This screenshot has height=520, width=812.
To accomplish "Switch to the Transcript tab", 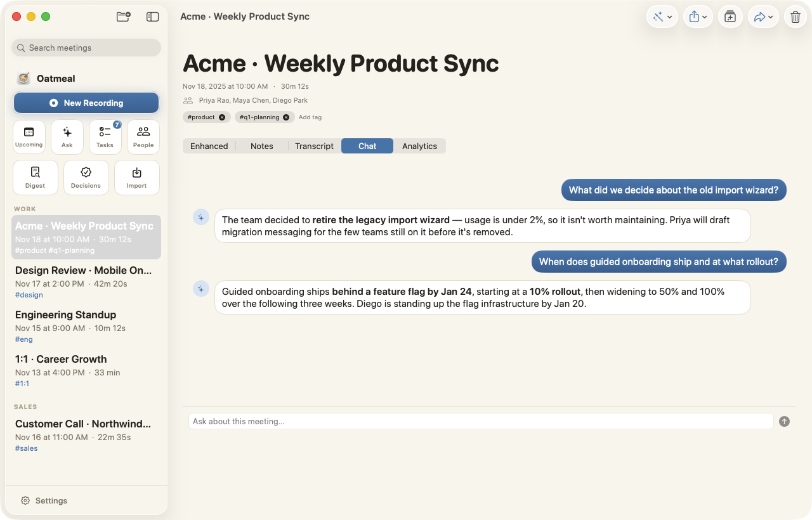I will pyautogui.click(x=314, y=146).
